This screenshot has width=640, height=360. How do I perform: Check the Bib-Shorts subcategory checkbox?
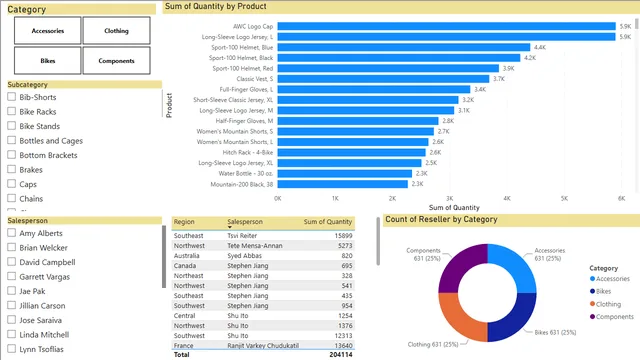[11, 97]
